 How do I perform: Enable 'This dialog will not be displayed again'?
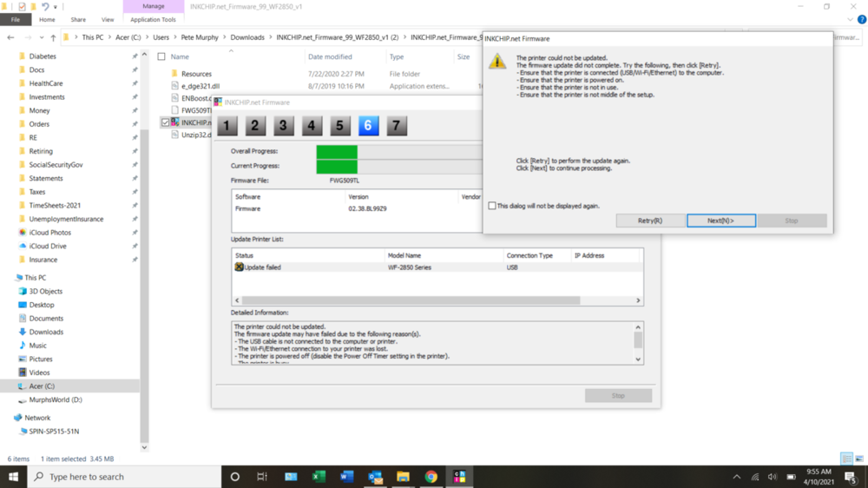point(492,206)
